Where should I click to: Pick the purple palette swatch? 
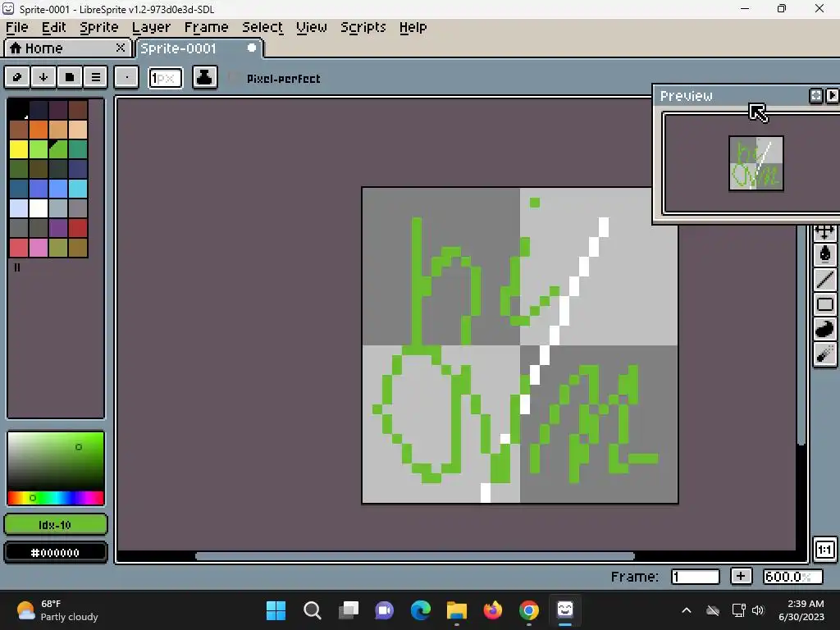tap(58, 228)
